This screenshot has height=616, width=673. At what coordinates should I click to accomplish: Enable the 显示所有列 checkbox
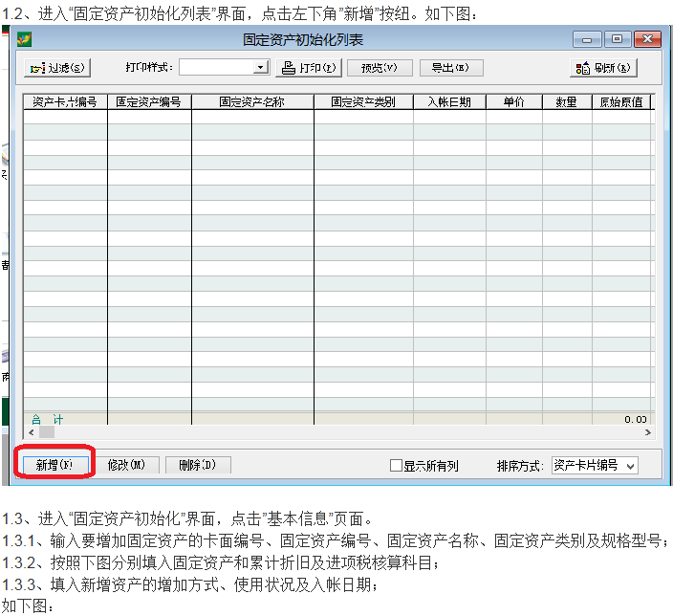point(396,465)
